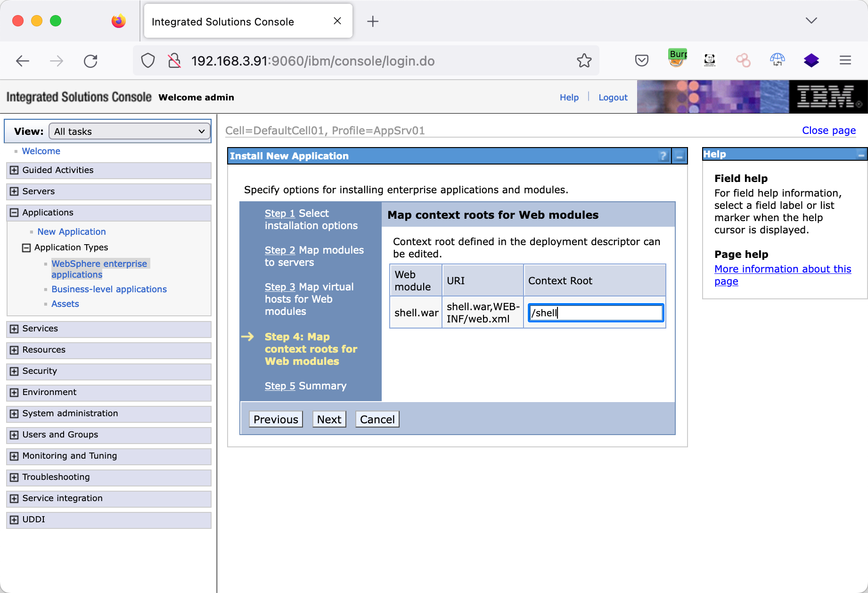
Task: Reload the current page
Action: tap(90, 61)
